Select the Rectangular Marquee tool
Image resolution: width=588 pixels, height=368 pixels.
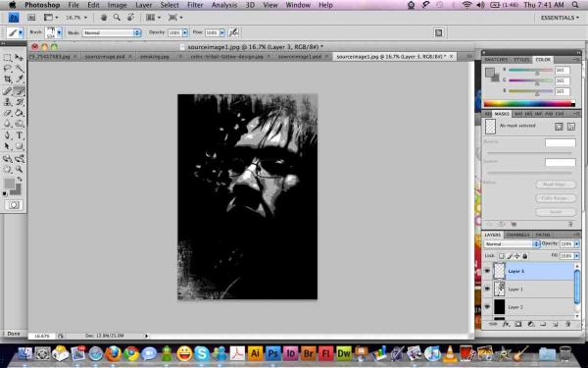tap(8, 58)
